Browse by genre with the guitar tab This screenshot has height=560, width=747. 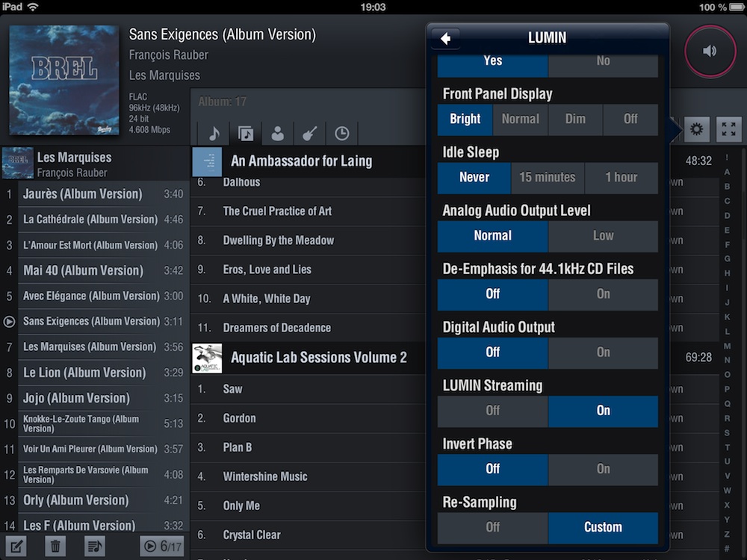coord(310,134)
